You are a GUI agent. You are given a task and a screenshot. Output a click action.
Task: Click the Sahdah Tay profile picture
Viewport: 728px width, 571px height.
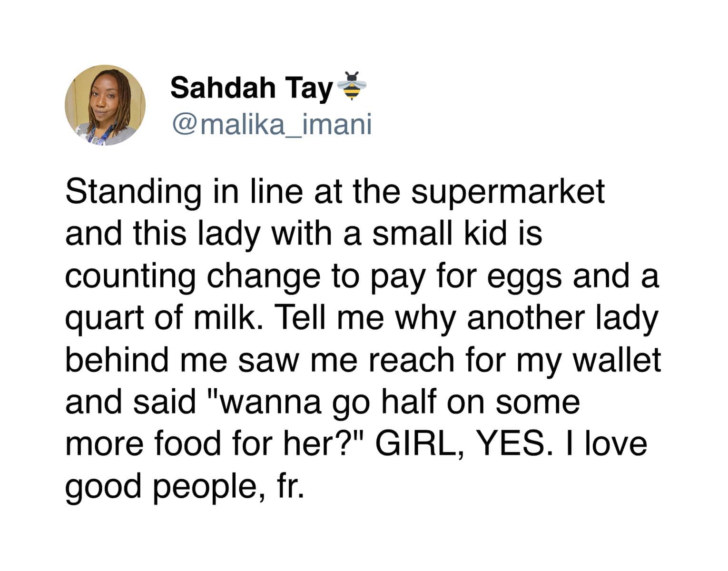click(105, 105)
